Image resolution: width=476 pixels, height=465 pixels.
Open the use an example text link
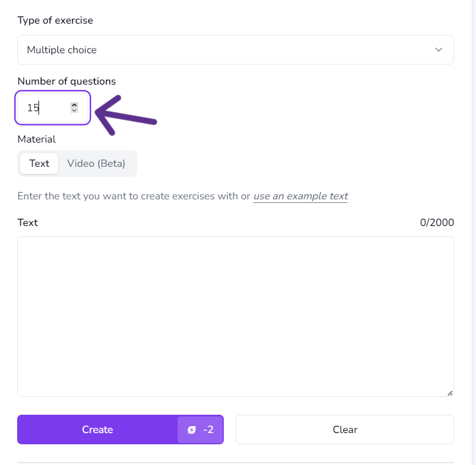[x=300, y=196]
